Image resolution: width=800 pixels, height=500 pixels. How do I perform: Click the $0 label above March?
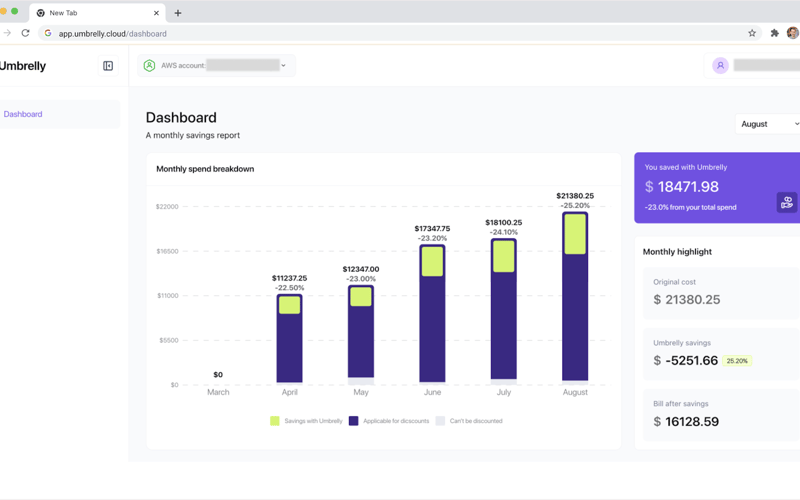point(218,374)
